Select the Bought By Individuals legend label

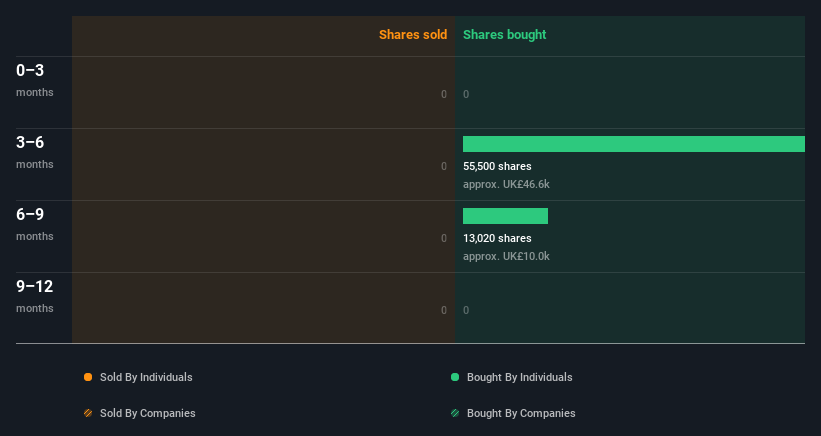coord(519,377)
